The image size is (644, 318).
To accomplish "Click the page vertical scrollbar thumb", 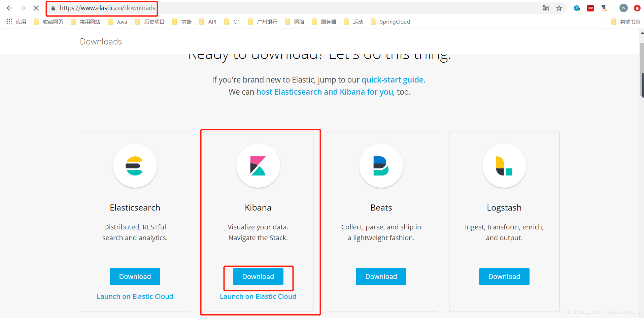I will click(x=642, y=70).
